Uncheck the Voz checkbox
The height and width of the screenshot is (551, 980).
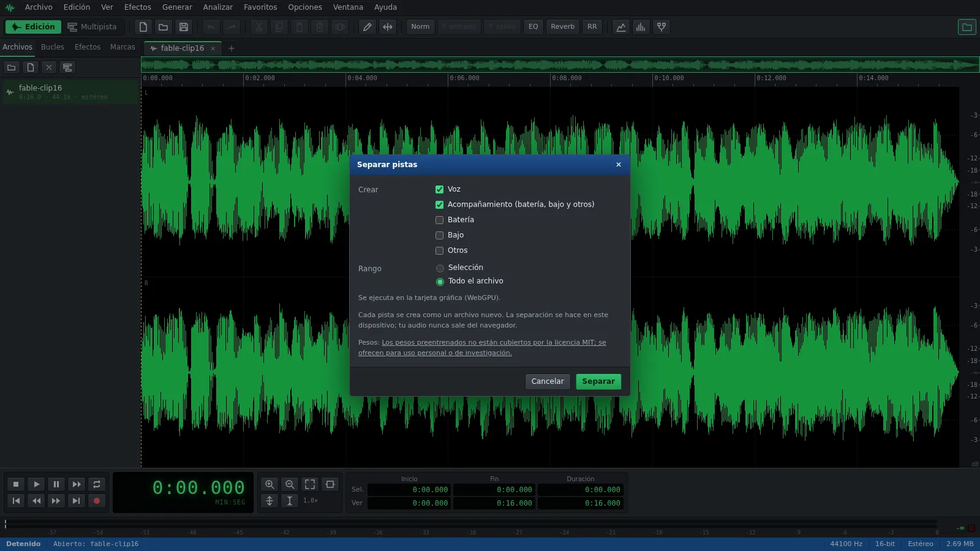[439, 189]
